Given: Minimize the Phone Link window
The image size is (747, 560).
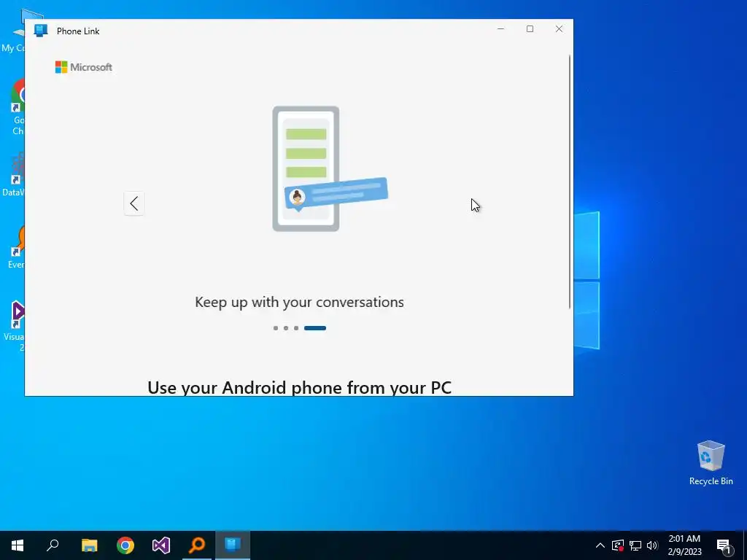Looking at the screenshot, I should [x=500, y=29].
